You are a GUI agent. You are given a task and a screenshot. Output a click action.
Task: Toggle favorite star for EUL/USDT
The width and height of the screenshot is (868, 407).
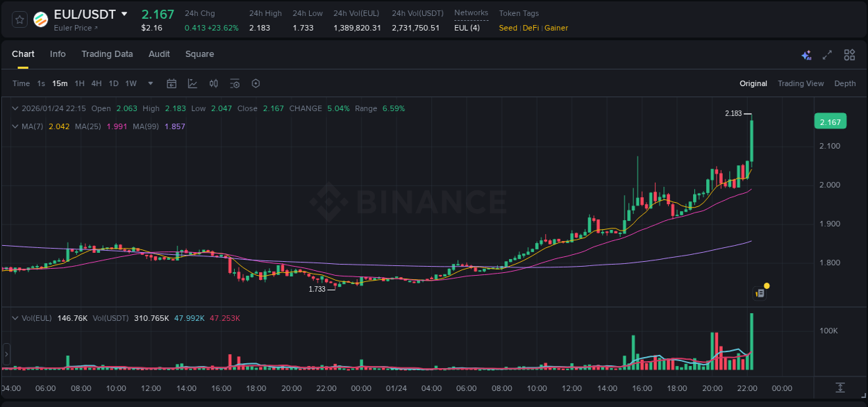pos(19,19)
